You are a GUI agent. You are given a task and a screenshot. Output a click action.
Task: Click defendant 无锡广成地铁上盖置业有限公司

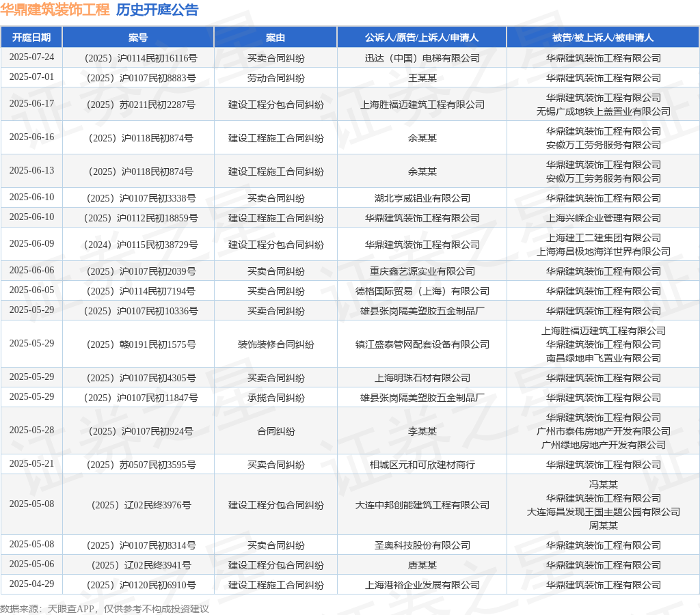(603, 111)
